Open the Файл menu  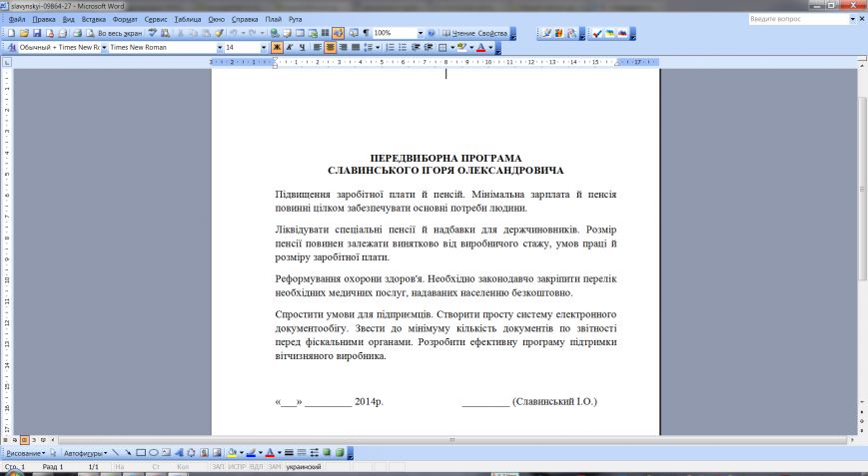click(x=17, y=19)
